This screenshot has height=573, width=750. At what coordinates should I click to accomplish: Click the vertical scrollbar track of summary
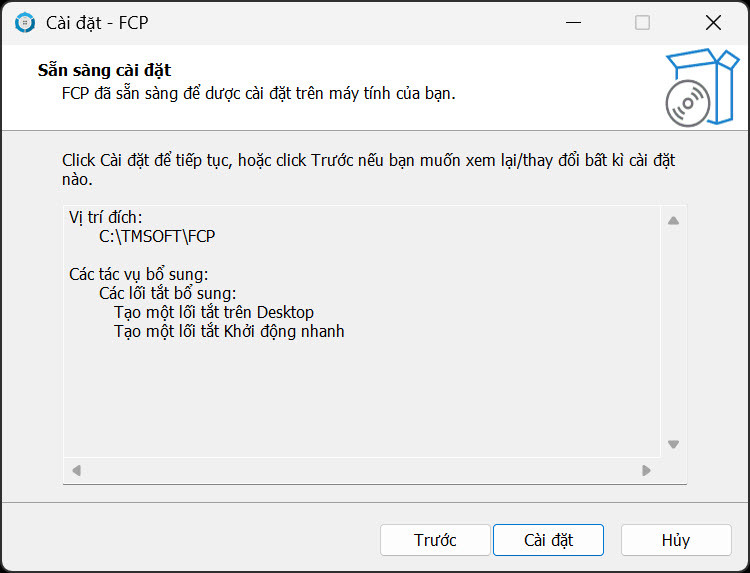click(x=673, y=332)
